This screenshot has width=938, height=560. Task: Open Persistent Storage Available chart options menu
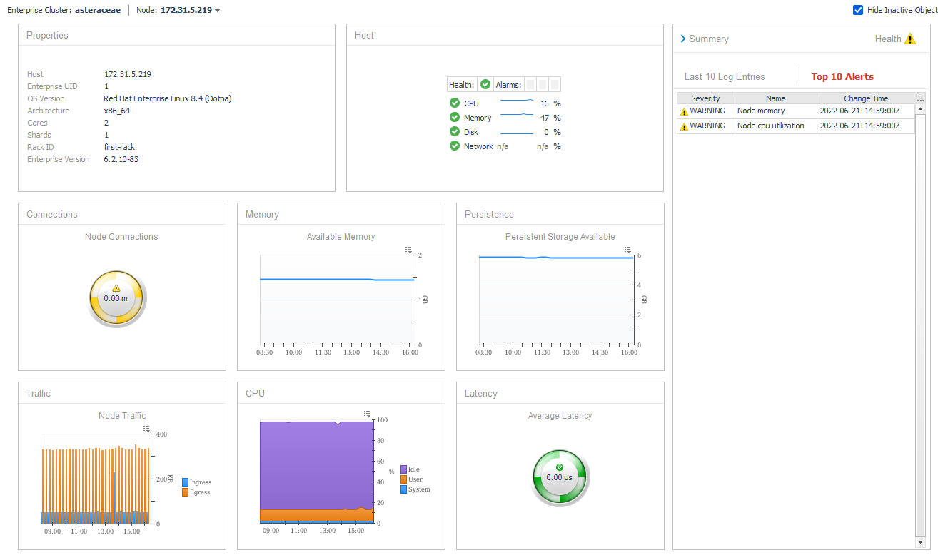628,250
